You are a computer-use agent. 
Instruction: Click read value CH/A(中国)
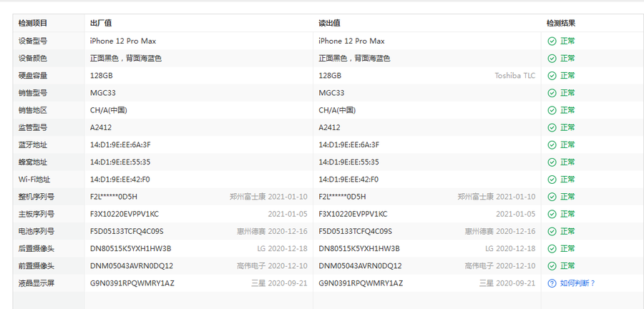(x=337, y=110)
